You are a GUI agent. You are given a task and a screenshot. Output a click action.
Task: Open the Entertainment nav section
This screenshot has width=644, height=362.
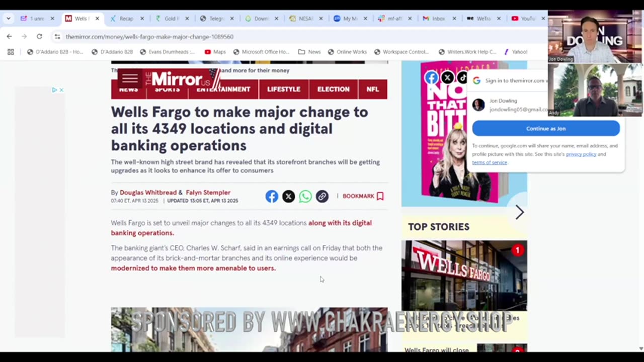coord(223,89)
